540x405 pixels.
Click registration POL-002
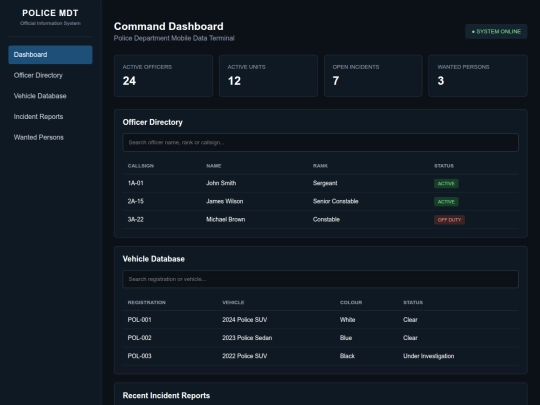click(x=139, y=338)
